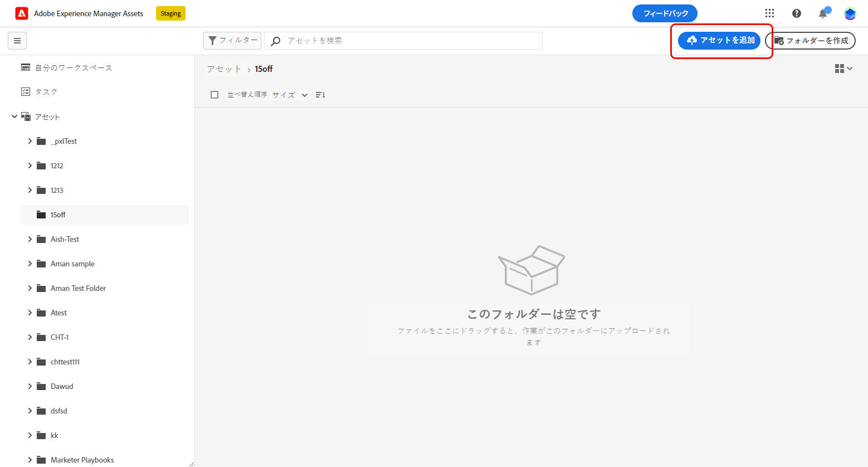Expand the 1213 folder chevron

coord(30,190)
